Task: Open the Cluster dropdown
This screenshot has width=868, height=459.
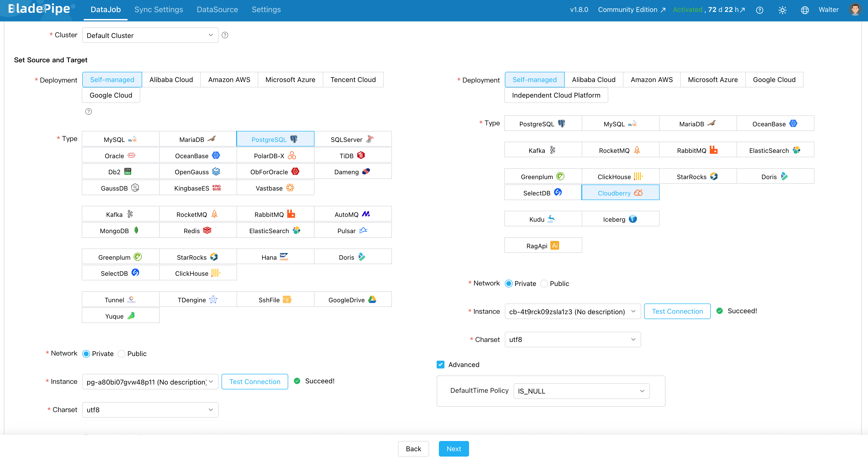Action: (150, 35)
